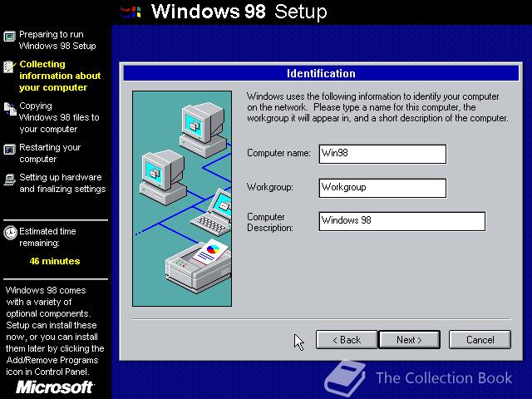
Task: Click "Restarting your computer" step text
Action: click(x=50, y=153)
